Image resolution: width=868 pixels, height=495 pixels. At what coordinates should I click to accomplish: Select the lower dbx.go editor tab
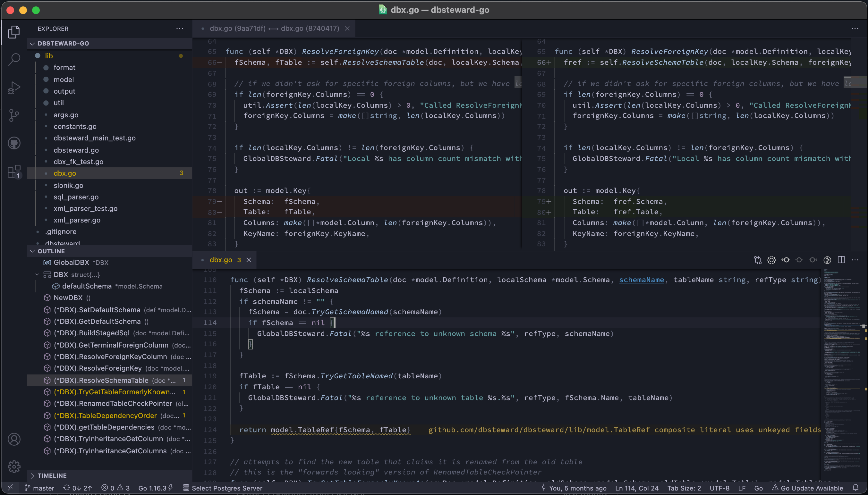(221, 260)
